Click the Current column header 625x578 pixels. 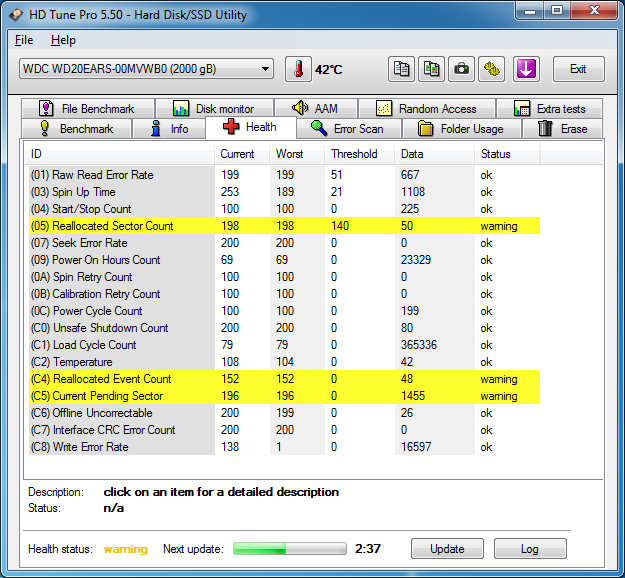[x=242, y=154]
